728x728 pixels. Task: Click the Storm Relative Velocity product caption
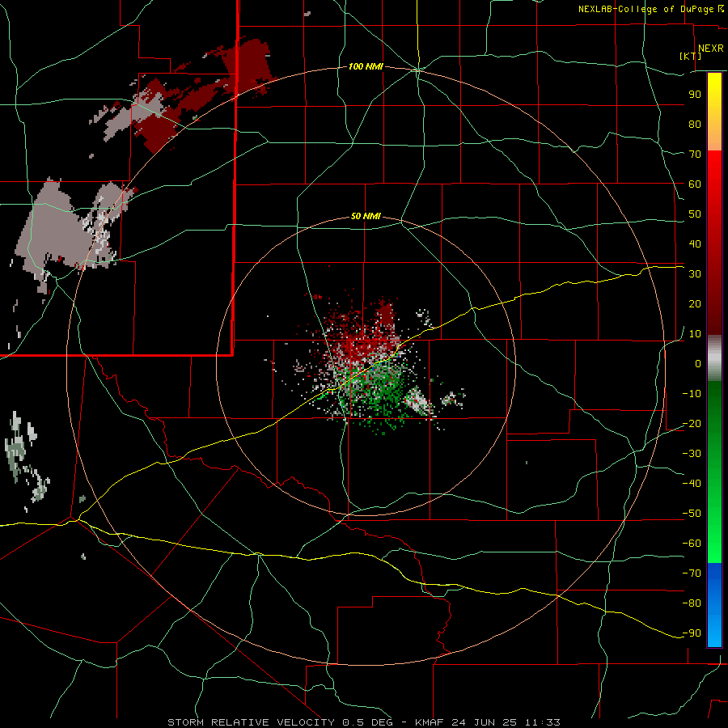coord(363,722)
